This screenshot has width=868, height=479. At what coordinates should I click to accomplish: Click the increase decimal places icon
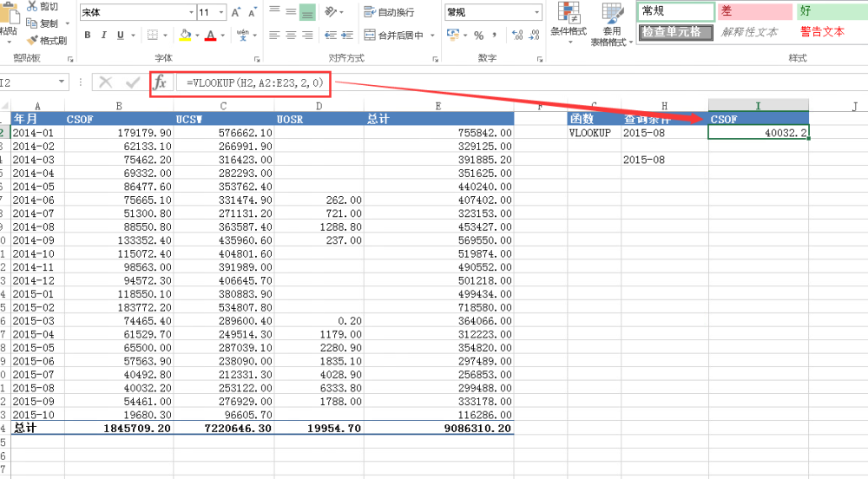(x=517, y=35)
